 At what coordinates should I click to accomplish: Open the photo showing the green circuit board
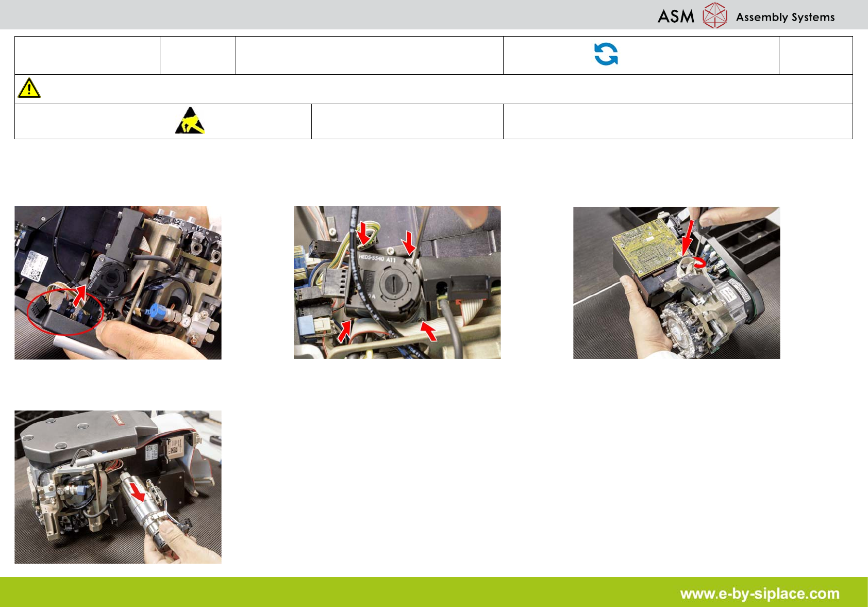[x=676, y=283]
